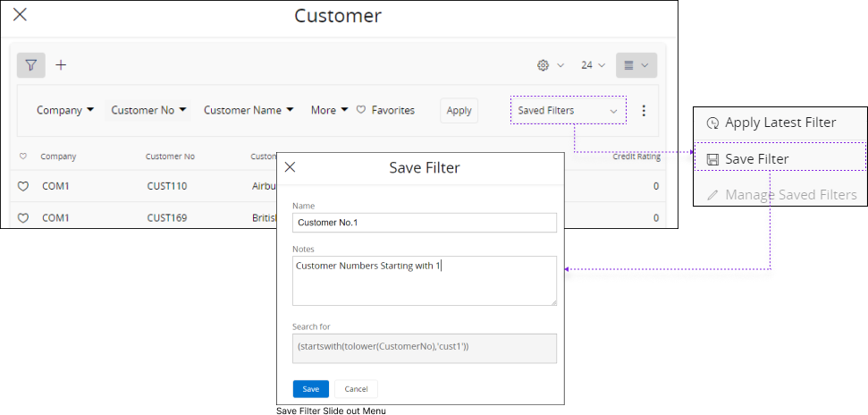Open the list view layout dropdown
The width and height of the screenshot is (868, 415).
[636, 65]
